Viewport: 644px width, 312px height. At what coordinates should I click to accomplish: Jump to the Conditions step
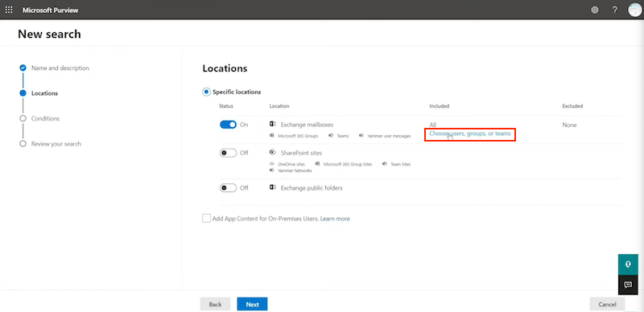tap(45, 119)
